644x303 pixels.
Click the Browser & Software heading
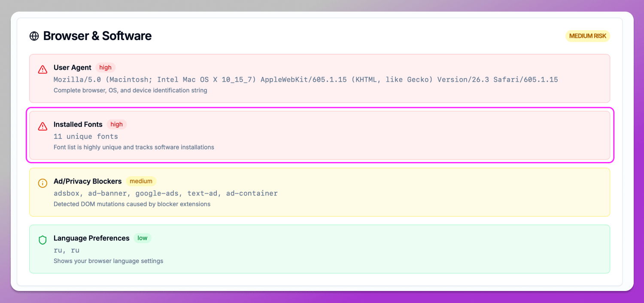(x=97, y=36)
